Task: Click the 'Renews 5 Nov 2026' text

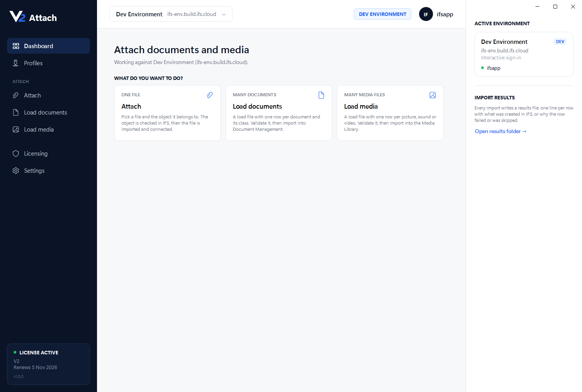Action: [35, 368]
